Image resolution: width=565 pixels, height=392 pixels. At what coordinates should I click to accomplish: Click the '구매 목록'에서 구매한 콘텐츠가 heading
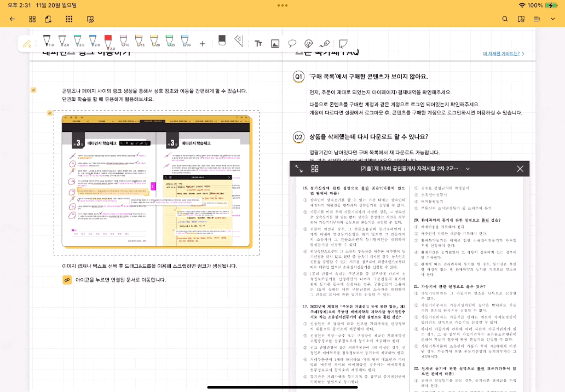point(368,77)
